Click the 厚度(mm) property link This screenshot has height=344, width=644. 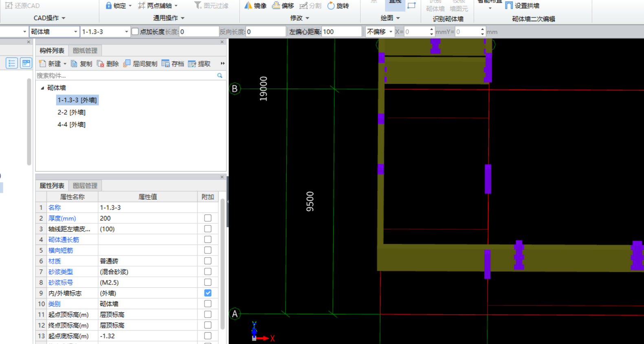[62, 218]
